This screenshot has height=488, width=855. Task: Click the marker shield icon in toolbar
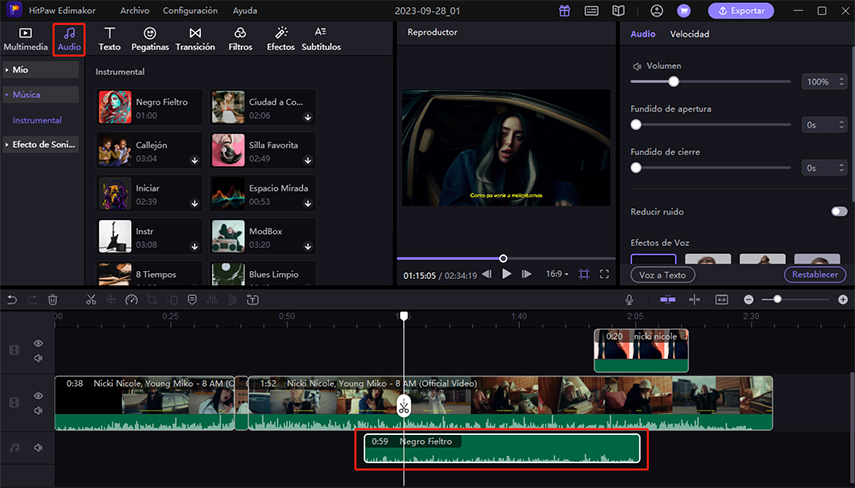click(192, 300)
